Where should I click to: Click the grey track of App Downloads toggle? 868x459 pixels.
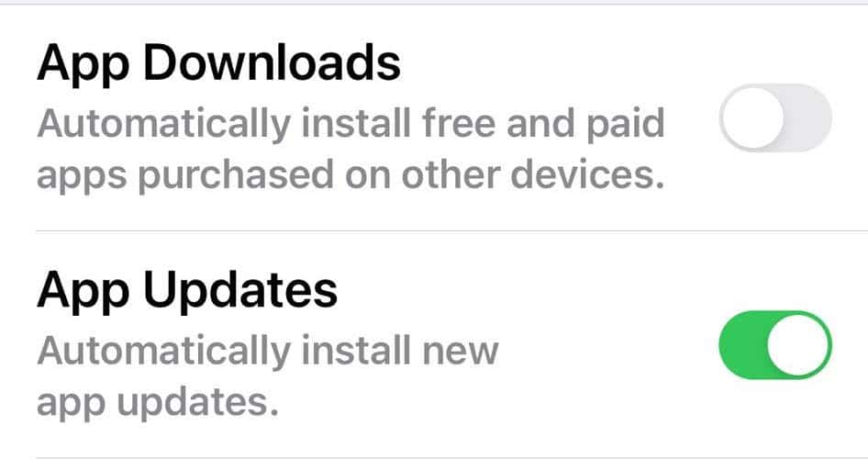pyautogui.click(x=808, y=118)
